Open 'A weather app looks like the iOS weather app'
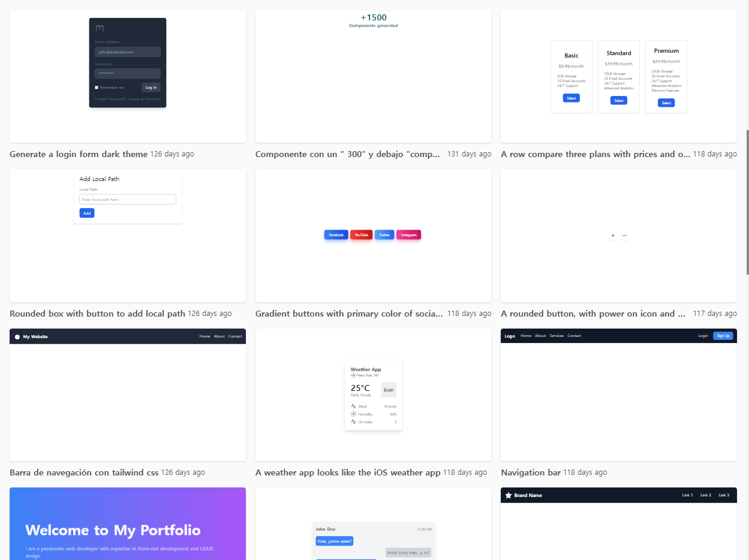 [348, 472]
